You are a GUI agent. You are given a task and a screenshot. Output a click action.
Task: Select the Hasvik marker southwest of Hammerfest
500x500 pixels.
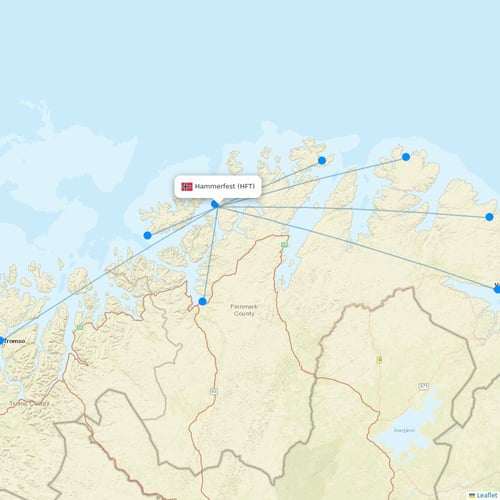(147, 235)
